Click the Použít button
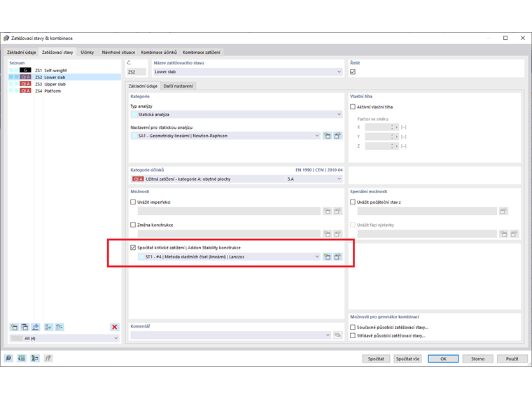This screenshot has height=399, width=532. pos(512,358)
